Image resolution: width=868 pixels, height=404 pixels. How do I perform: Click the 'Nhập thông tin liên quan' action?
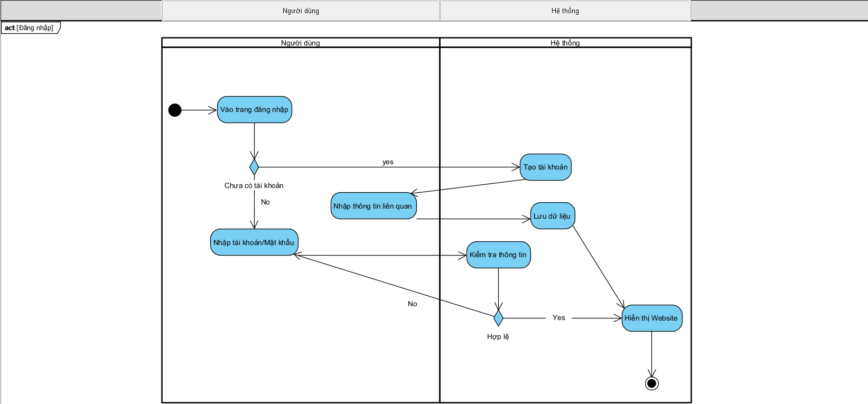point(373,206)
